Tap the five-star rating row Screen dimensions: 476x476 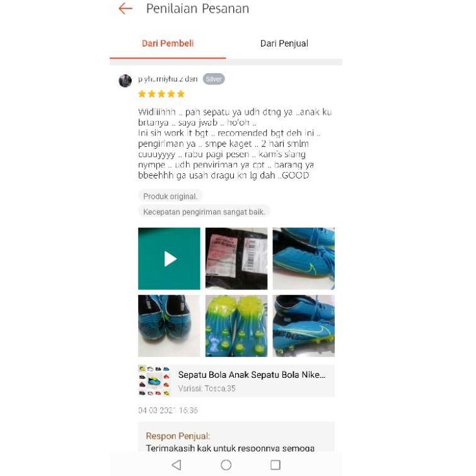(161, 94)
